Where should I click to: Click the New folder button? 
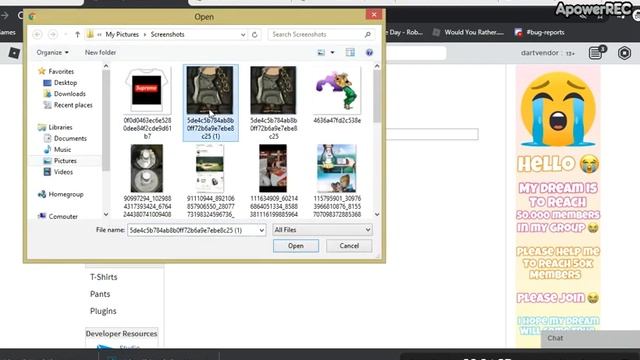click(100, 53)
